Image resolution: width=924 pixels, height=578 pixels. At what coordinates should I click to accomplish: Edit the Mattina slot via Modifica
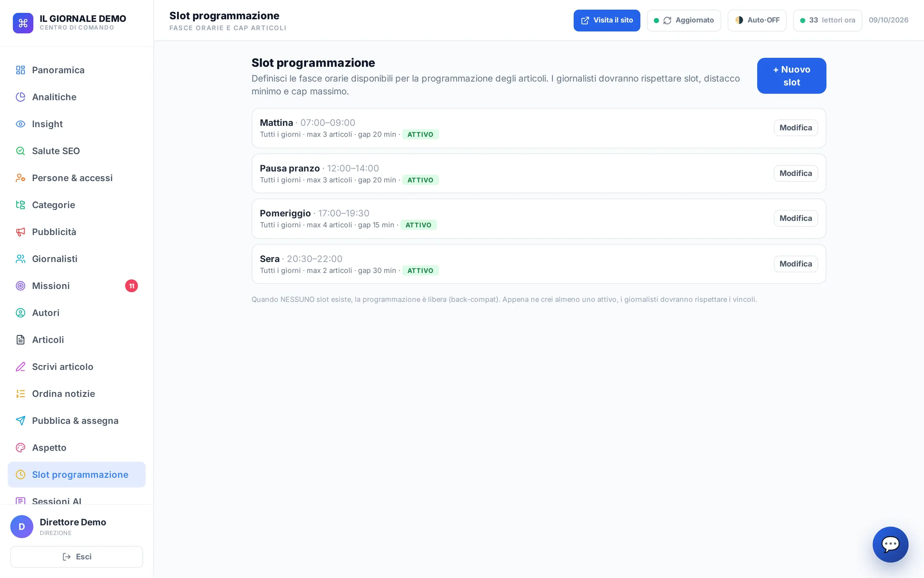click(x=796, y=128)
